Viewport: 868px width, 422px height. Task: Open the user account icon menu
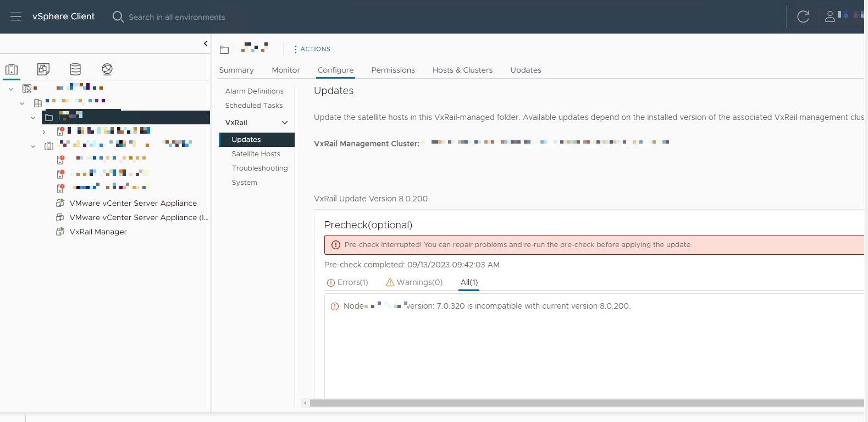[830, 17]
